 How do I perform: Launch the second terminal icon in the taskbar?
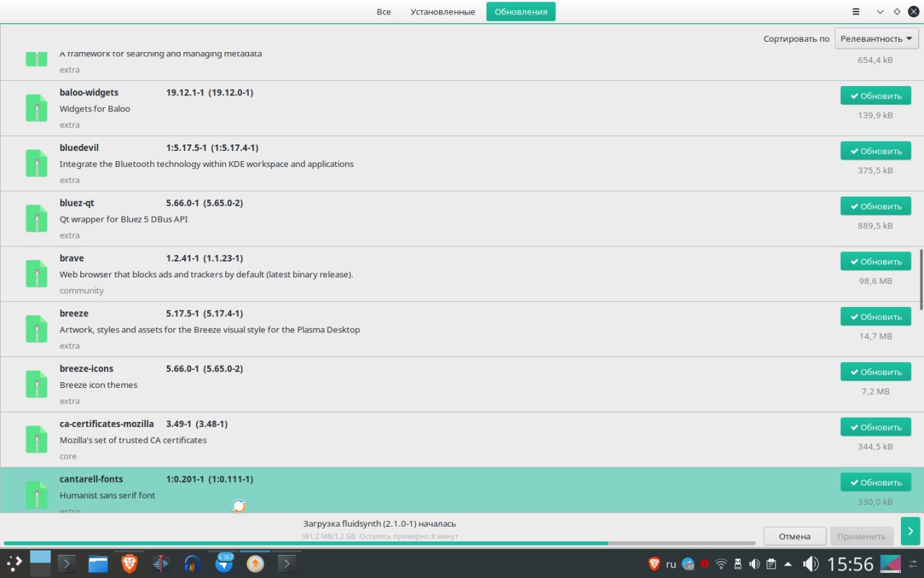click(x=287, y=563)
